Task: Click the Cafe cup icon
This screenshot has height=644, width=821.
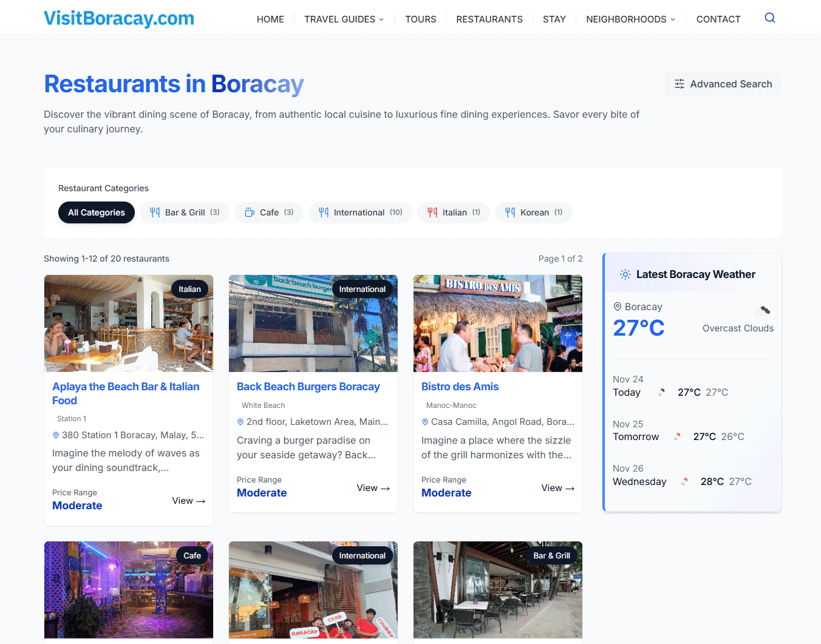Action: point(249,212)
